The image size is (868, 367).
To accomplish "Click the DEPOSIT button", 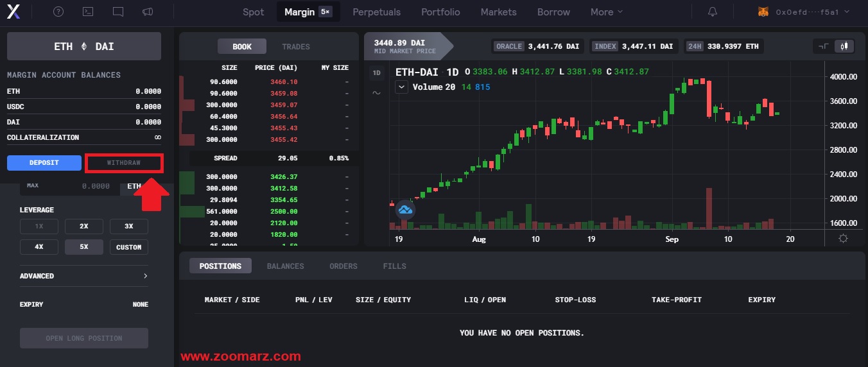I will (44, 163).
